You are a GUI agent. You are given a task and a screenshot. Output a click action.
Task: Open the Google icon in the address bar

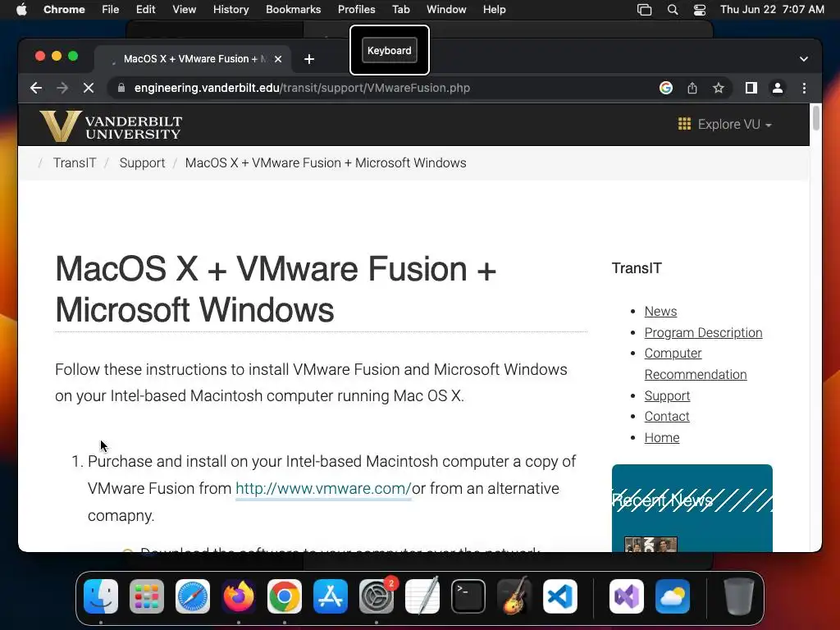[666, 88]
